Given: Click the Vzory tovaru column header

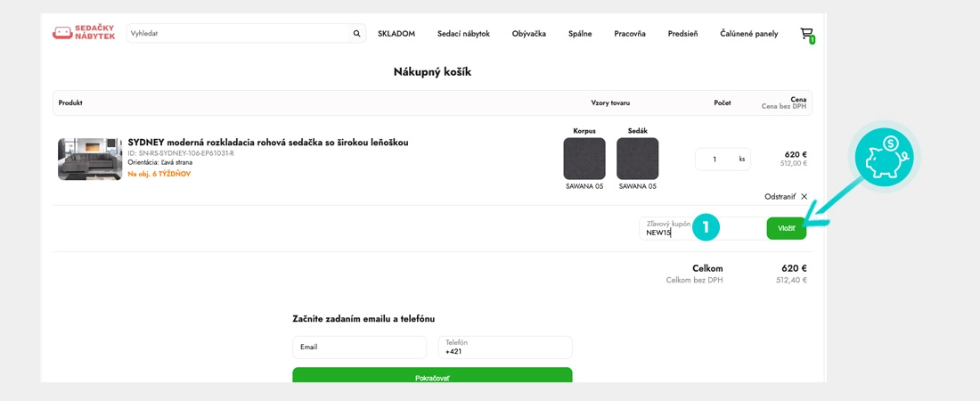Looking at the screenshot, I should pyautogui.click(x=611, y=102).
